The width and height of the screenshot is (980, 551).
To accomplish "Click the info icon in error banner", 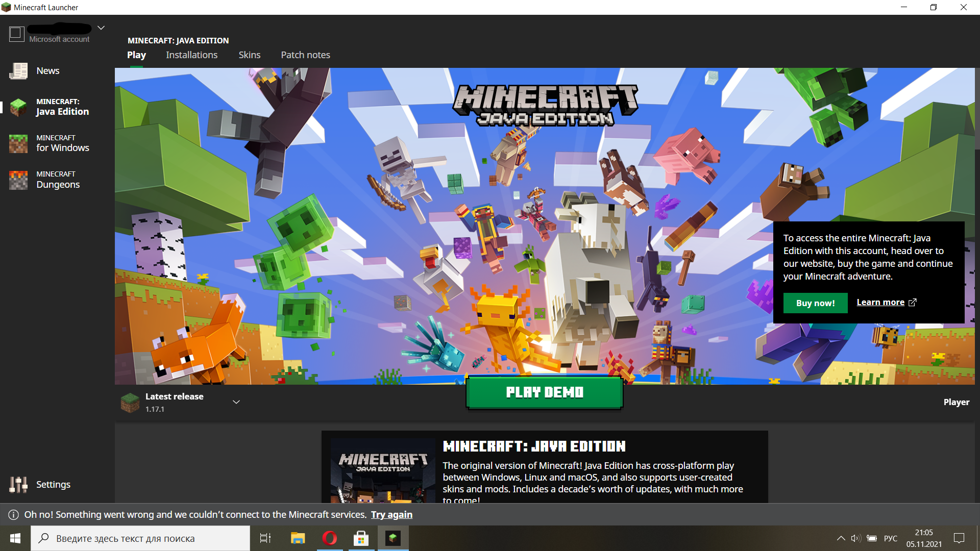I will [x=14, y=515].
